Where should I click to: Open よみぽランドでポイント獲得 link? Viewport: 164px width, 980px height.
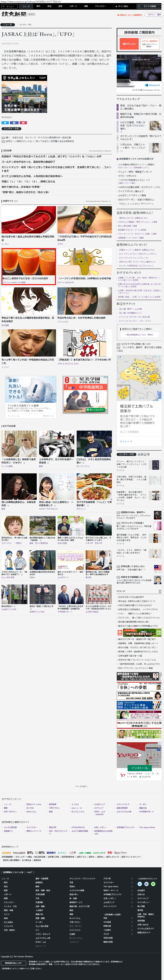132,196
